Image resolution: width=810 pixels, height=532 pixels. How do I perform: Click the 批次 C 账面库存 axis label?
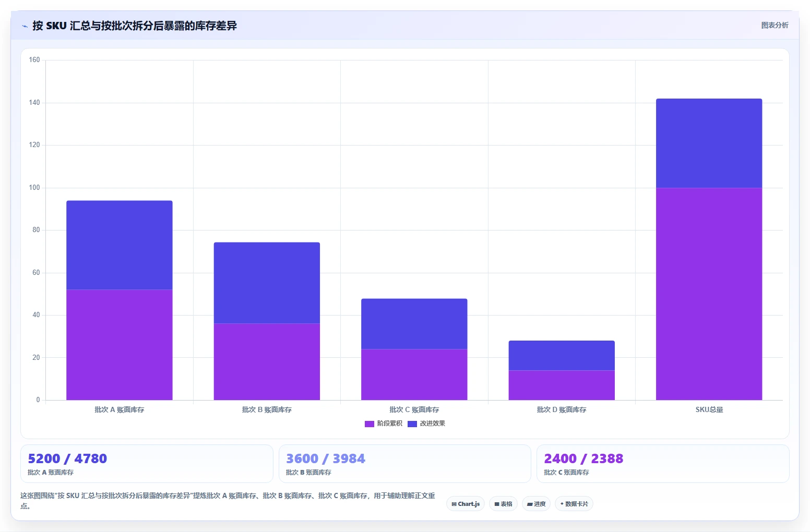(414, 409)
